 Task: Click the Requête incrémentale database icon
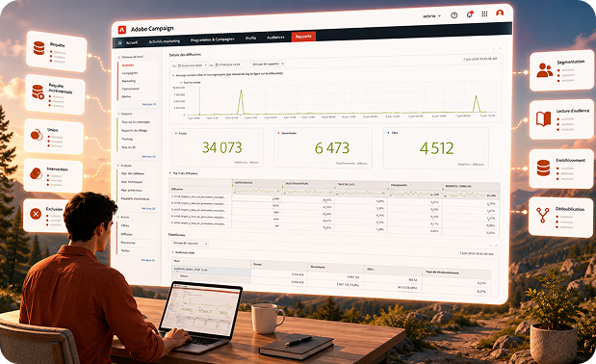(x=38, y=91)
